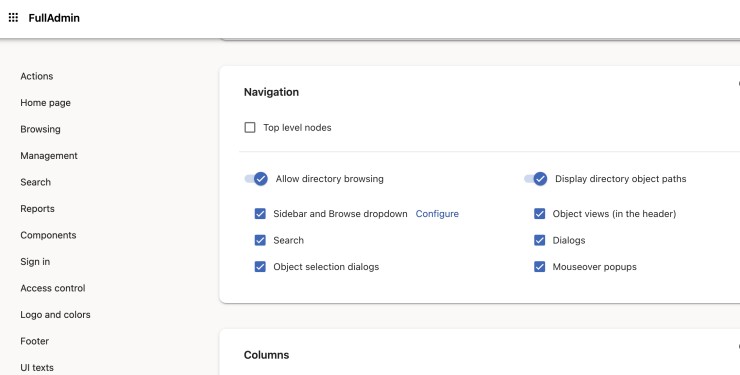Open the Actions section
740x375 pixels.
(37, 76)
